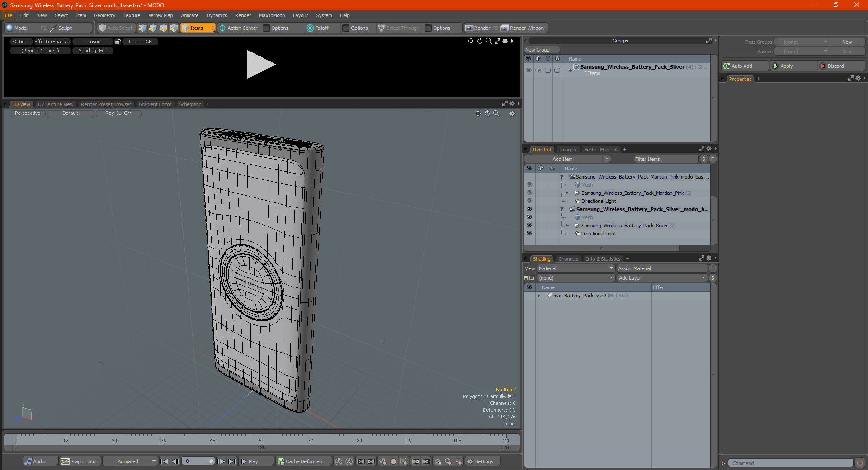
Task: Expand mat_Battery_Pack_var2 material
Action: [x=539, y=296]
